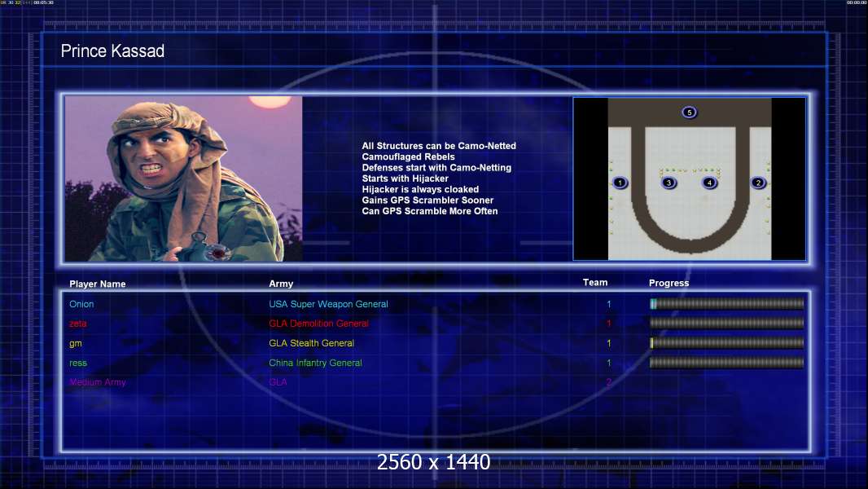Click ress's loading progress bar
The image size is (868, 489).
point(727,363)
